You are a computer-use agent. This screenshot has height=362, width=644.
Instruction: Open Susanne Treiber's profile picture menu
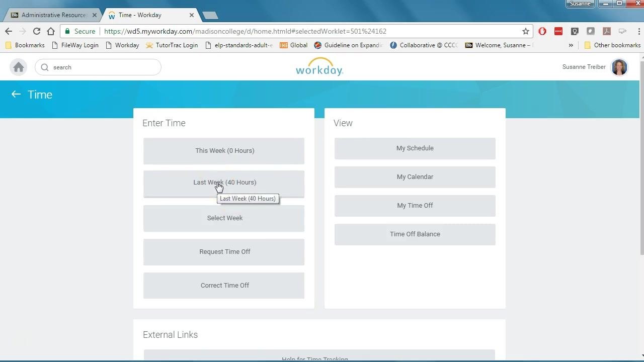click(x=619, y=67)
